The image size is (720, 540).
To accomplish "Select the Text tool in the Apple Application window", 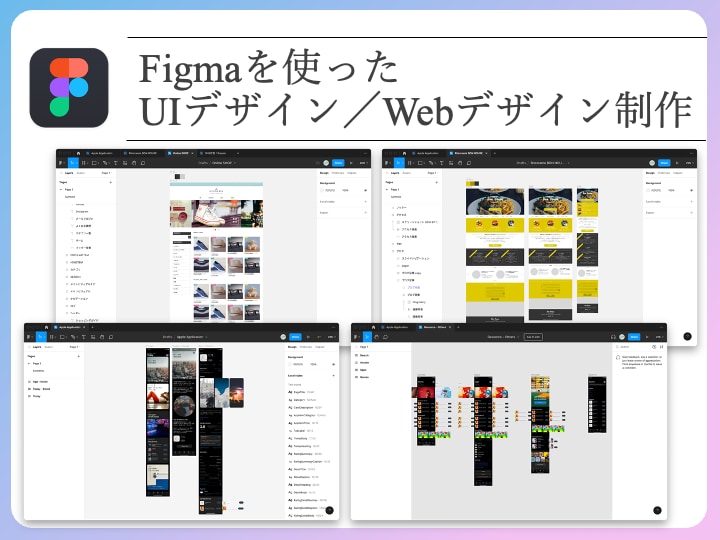I will 84,337.
